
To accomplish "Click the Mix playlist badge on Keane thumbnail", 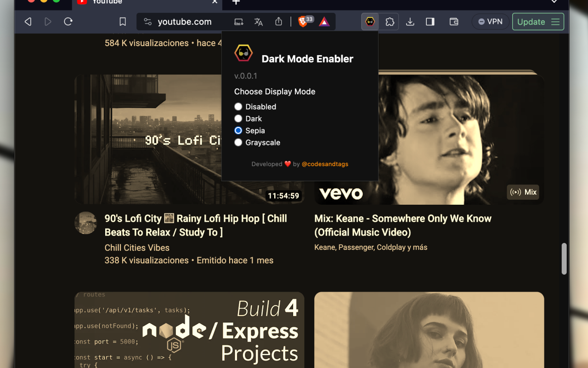I will coord(523,192).
